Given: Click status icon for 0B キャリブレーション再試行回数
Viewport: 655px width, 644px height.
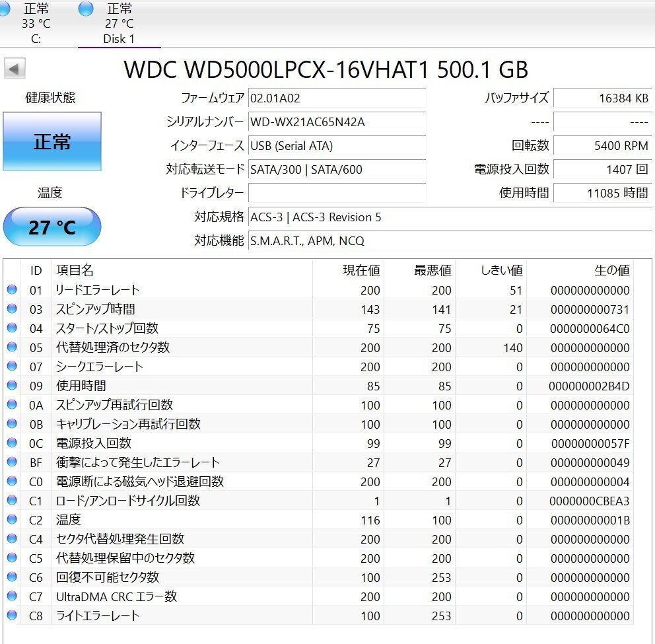Looking at the screenshot, I should (x=12, y=423).
